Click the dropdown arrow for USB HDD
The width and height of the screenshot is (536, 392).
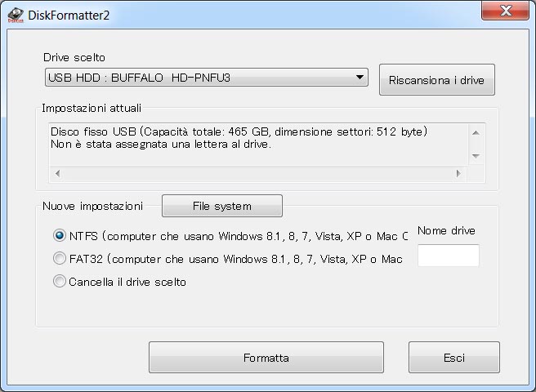coord(360,78)
